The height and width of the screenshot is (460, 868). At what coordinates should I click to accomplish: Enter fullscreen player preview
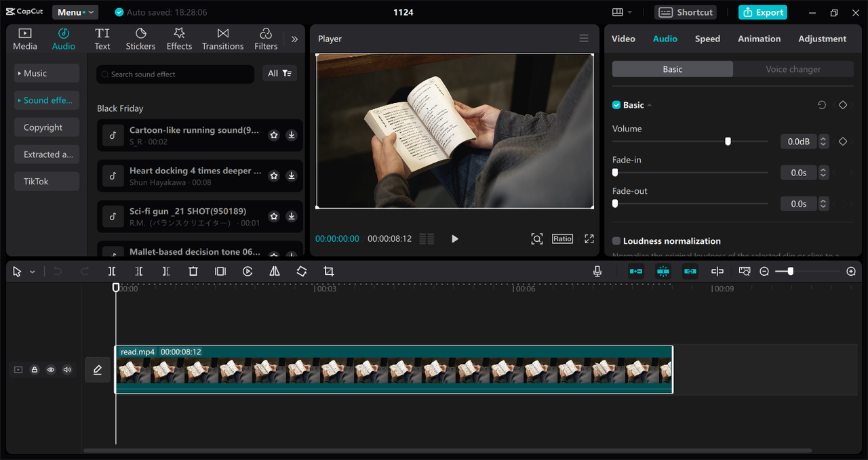click(589, 238)
